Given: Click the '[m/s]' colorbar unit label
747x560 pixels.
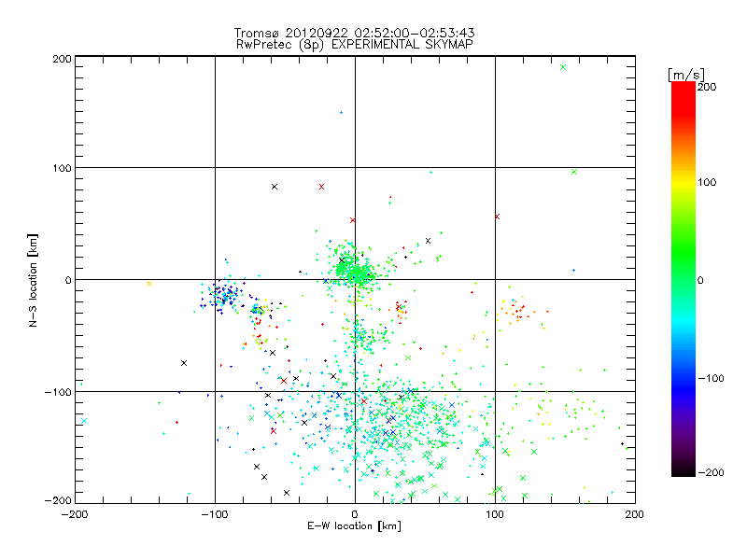Looking at the screenshot, I should coord(686,75).
